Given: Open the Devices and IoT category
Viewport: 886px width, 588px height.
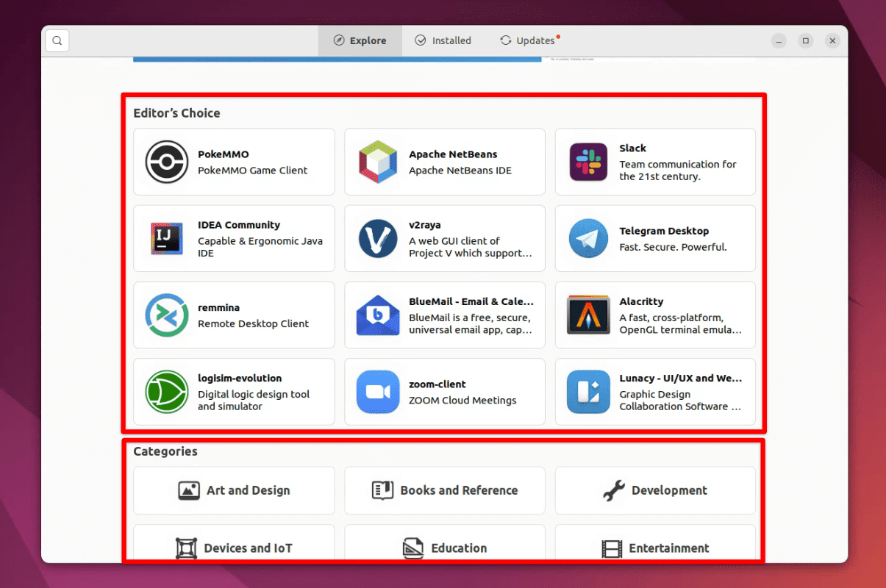Looking at the screenshot, I should coord(234,543).
